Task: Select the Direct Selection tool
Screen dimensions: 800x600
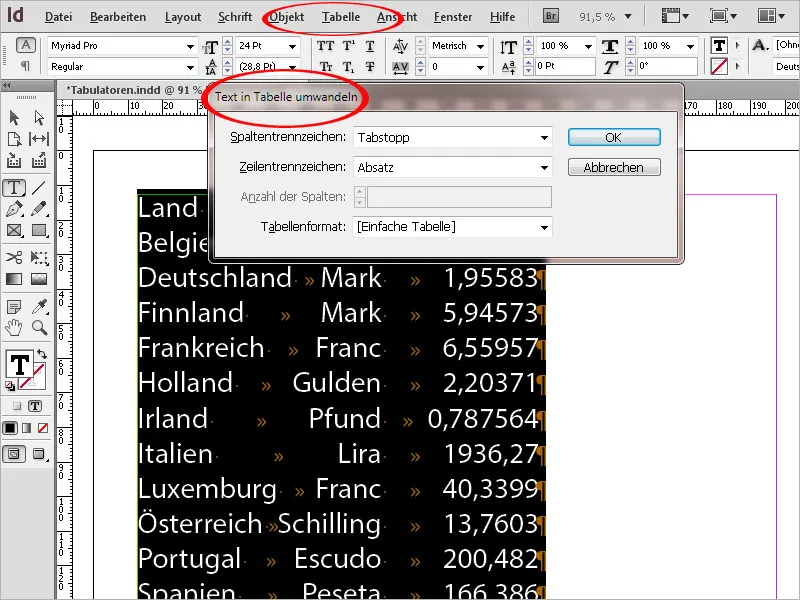Action: pos(39,118)
